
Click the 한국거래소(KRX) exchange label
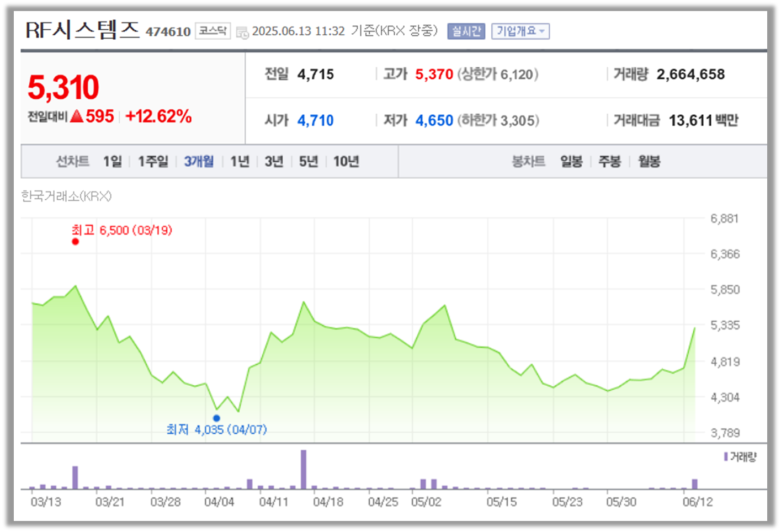coord(66,196)
